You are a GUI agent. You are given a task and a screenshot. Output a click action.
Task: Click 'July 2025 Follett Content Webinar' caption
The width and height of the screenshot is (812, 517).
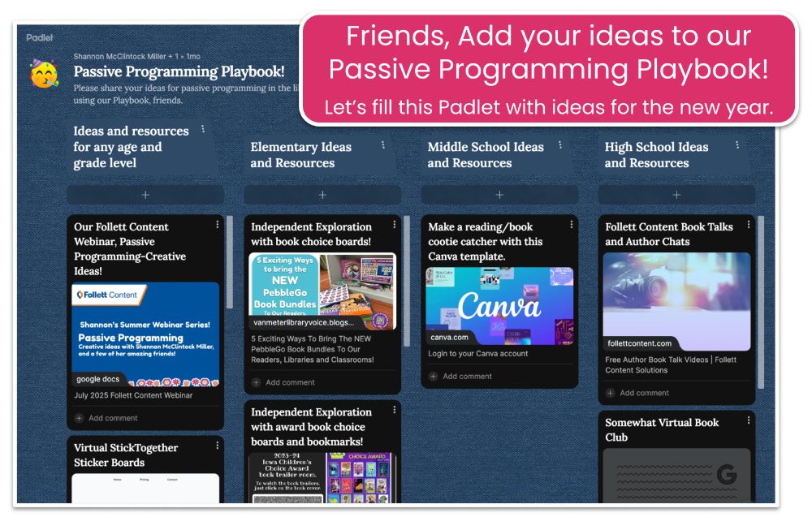point(133,395)
